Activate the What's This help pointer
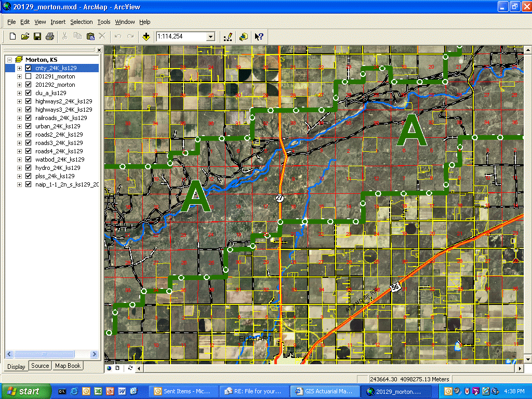The width and height of the screenshot is (532, 399). click(x=259, y=36)
